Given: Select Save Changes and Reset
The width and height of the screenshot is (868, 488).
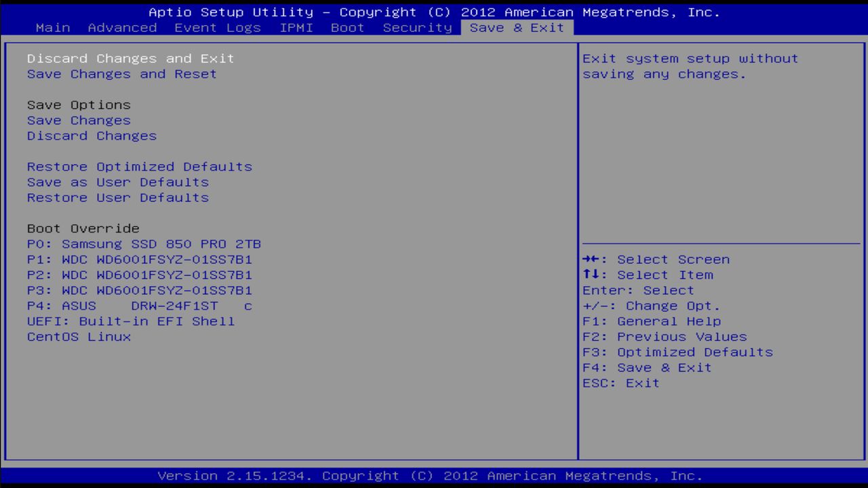Looking at the screenshot, I should coord(122,75).
